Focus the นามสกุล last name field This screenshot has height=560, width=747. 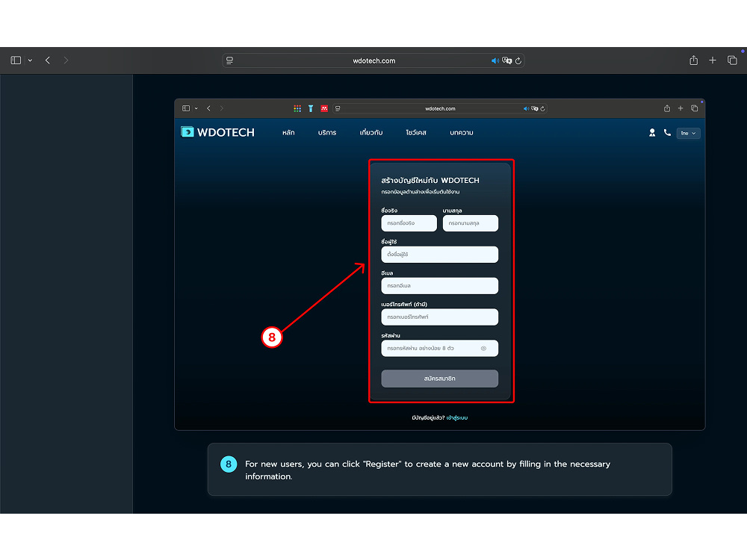[470, 223]
